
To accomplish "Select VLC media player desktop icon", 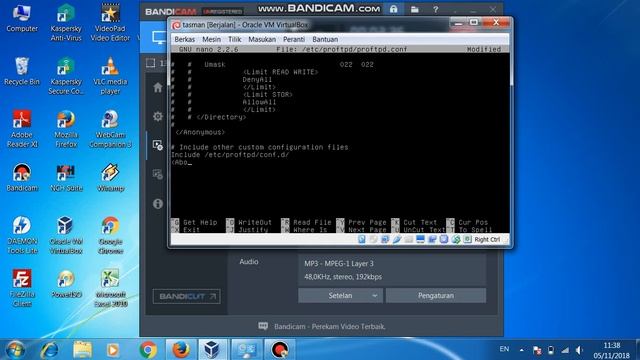I will (x=110, y=76).
